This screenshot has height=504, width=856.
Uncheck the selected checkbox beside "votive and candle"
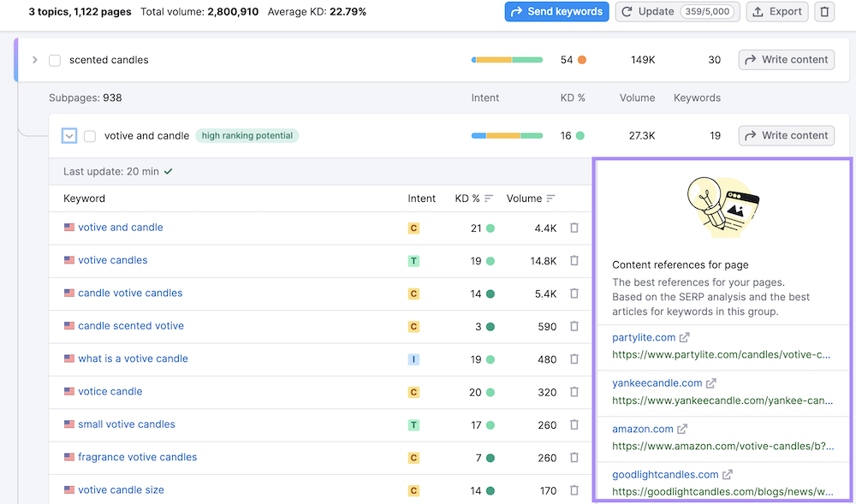68,135
